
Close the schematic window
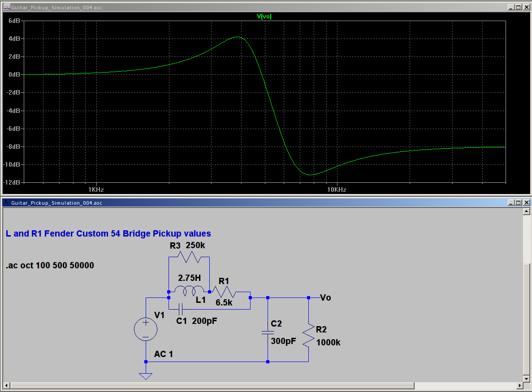[526, 202]
